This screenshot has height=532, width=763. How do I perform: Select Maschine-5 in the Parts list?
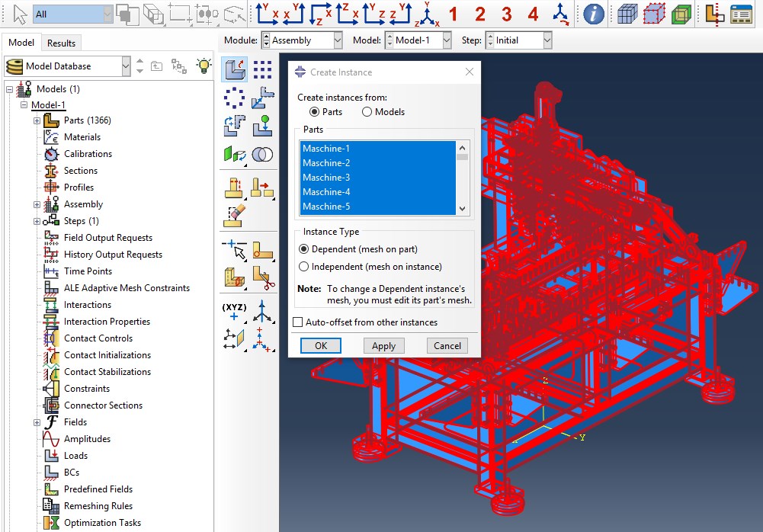tap(377, 207)
